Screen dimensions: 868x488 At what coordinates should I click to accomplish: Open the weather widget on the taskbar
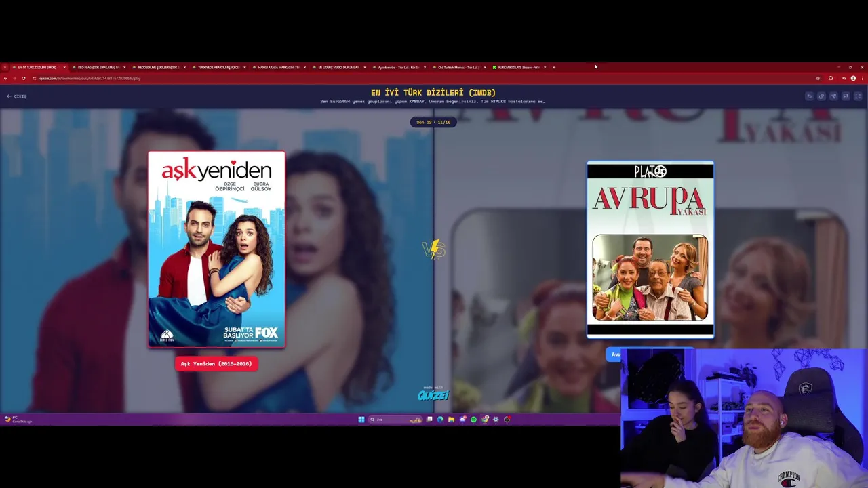point(18,420)
